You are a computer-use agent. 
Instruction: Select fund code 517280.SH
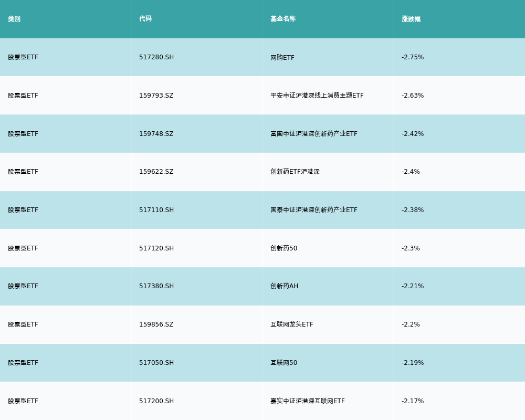156,57
